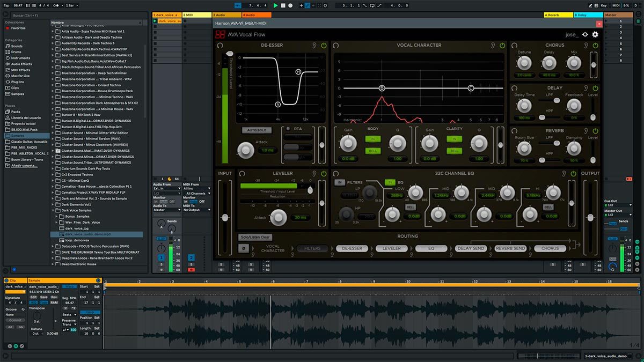
Task: Reset Leveler with its circular arrow icon
Action: coord(242,174)
